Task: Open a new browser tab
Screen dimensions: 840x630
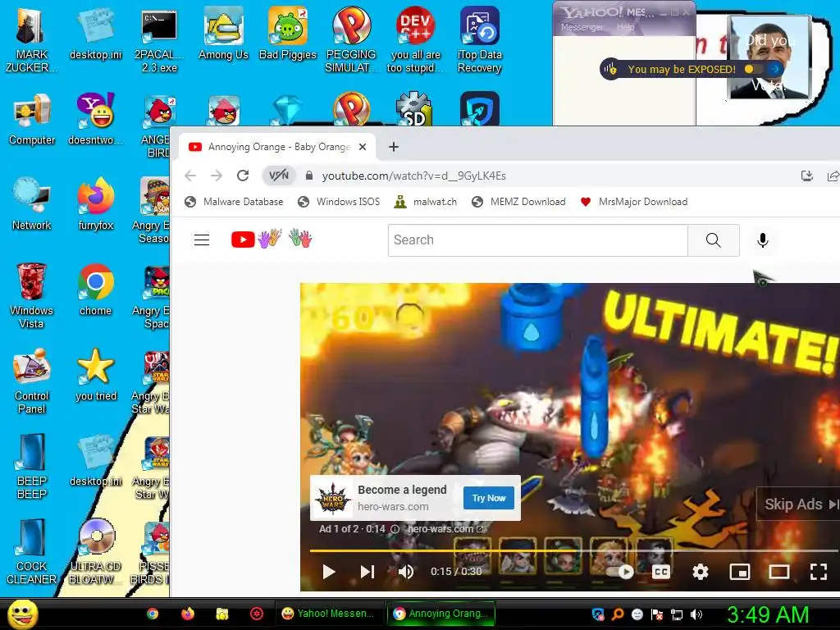Action: click(x=394, y=147)
